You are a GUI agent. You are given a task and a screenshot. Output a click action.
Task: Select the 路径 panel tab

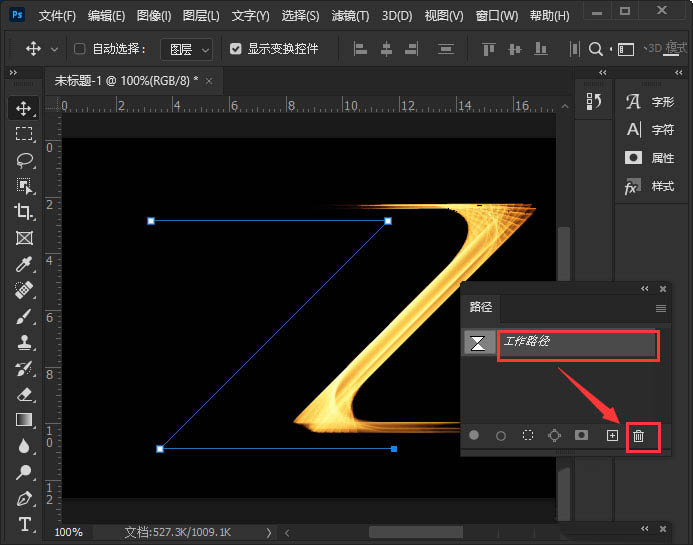481,307
